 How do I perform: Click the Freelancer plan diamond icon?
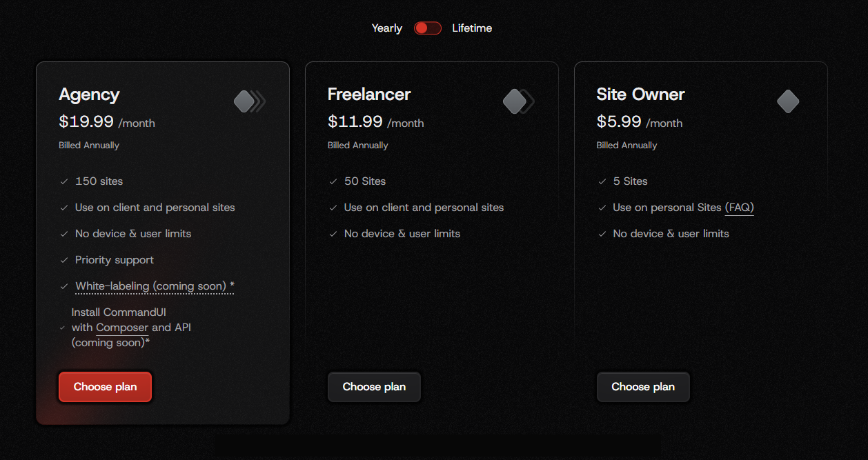tap(517, 101)
